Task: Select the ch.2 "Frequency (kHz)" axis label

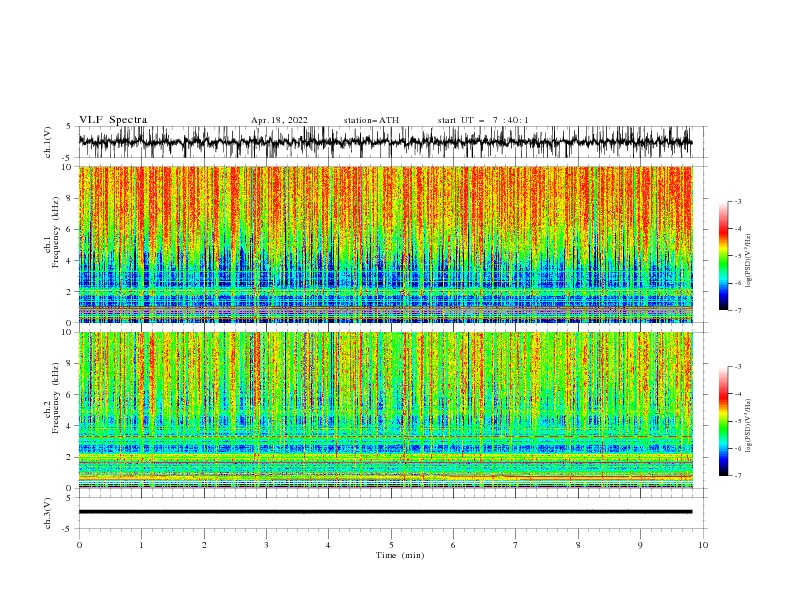Action: click(56, 398)
